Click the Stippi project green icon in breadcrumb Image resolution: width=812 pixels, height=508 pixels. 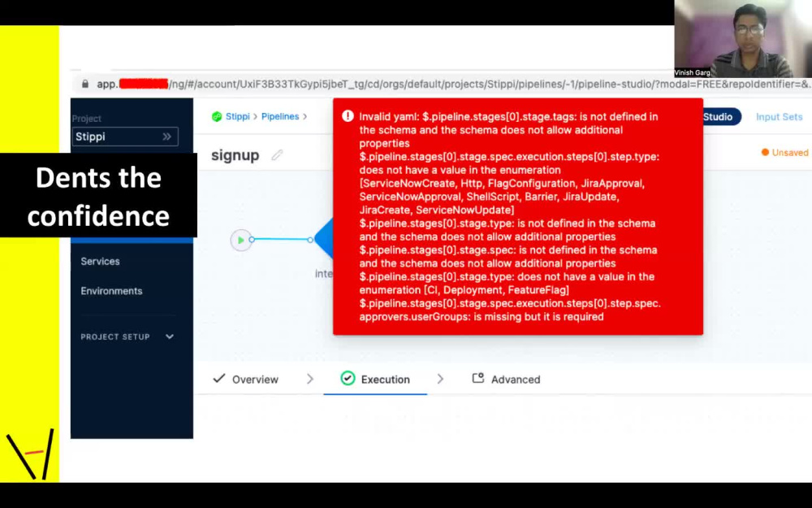(217, 116)
